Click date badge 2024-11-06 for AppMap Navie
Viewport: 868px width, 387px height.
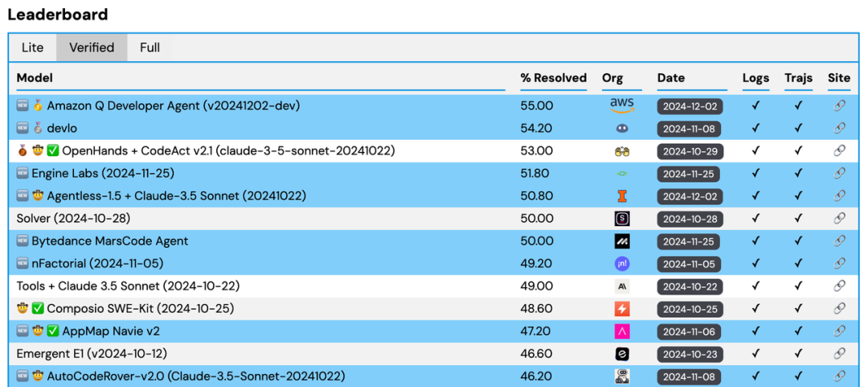click(690, 331)
